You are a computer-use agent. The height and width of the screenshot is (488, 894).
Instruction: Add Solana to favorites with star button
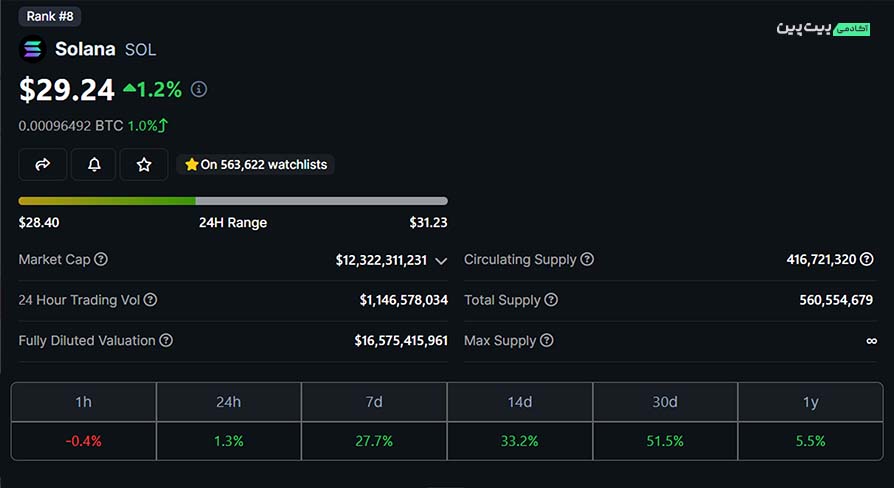[x=144, y=165]
